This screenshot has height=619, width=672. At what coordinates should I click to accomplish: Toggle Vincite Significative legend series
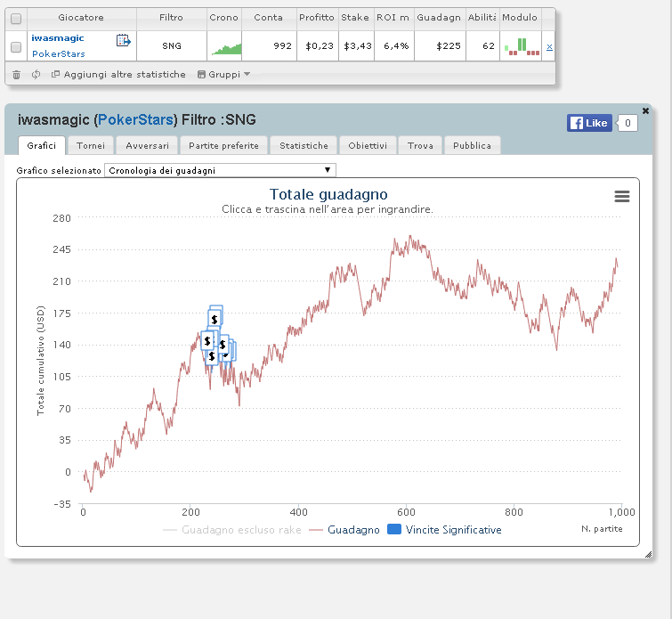[x=444, y=530]
